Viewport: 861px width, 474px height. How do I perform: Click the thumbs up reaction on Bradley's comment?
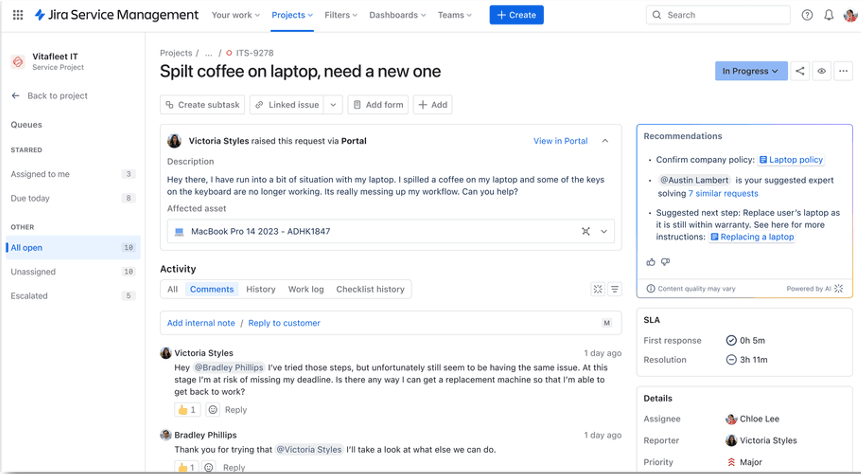pos(187,467)
